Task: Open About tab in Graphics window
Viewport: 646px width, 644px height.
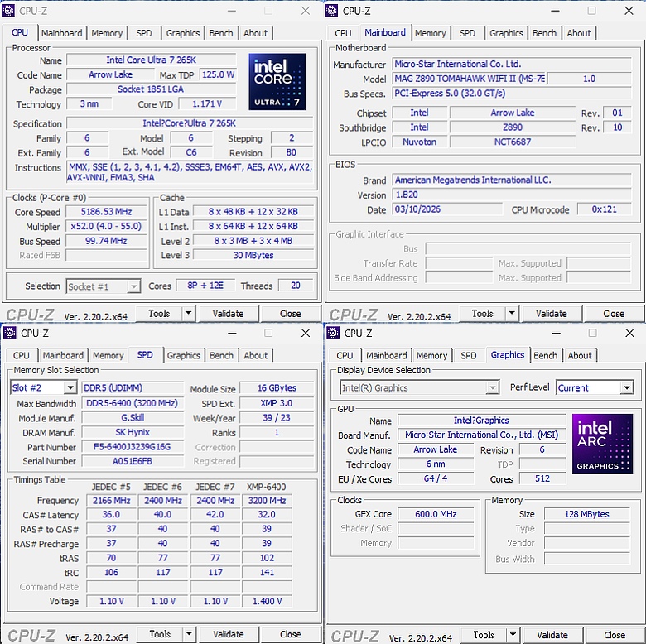Action: (x=580, y=355)
